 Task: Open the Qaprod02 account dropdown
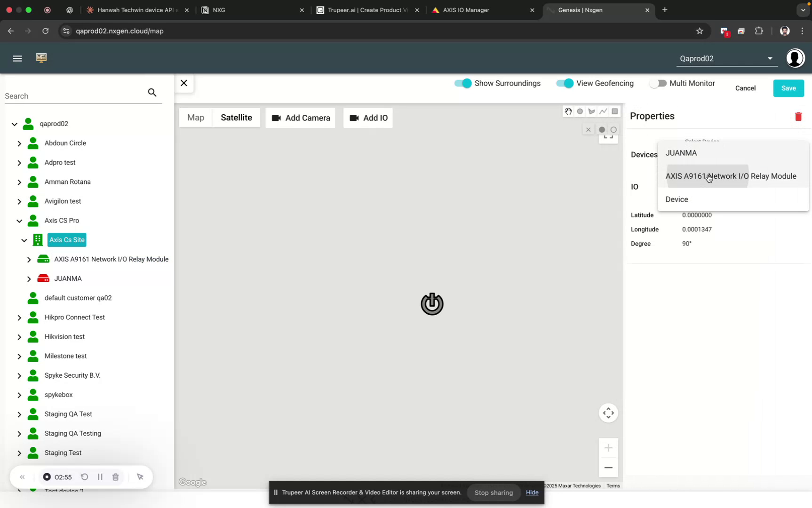tap(770, 58)
